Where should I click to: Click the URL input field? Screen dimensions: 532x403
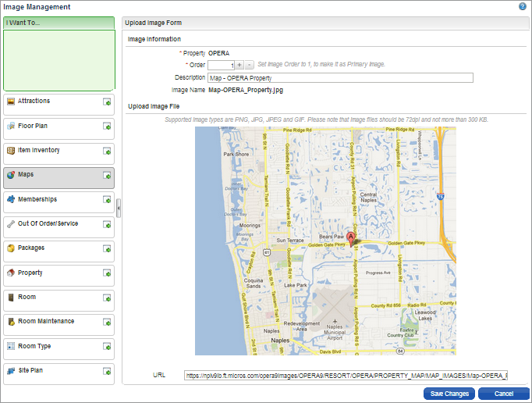(346, 376)
